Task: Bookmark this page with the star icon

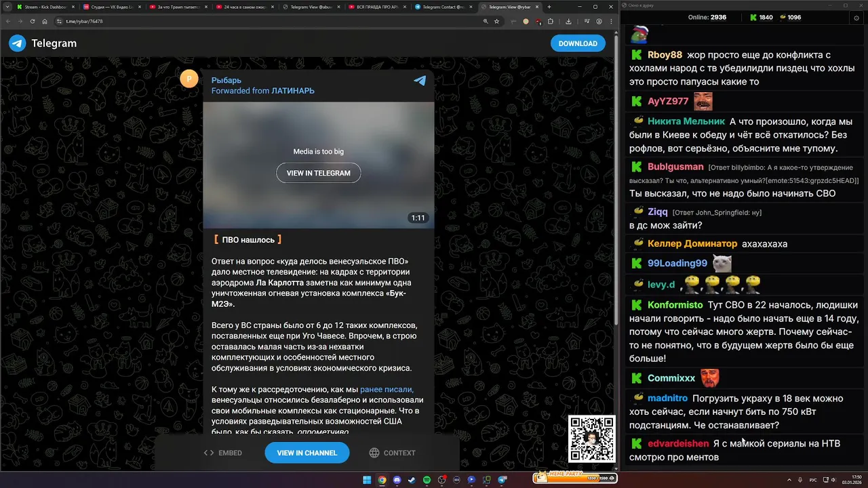Action: pyautogui.click(x=496, y=21)
